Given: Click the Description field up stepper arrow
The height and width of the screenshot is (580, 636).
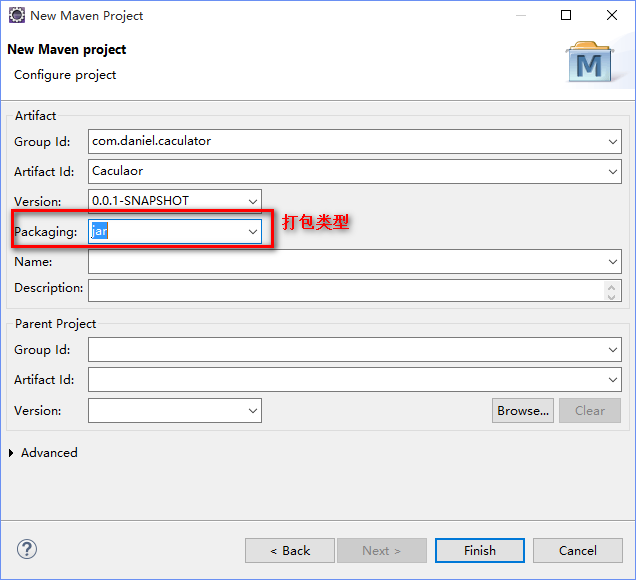Looking at the screenshot, I should coord(612,287).
